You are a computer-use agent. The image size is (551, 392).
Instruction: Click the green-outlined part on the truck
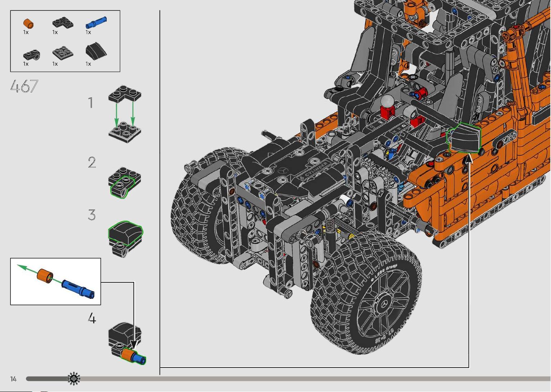coord(464,138)
